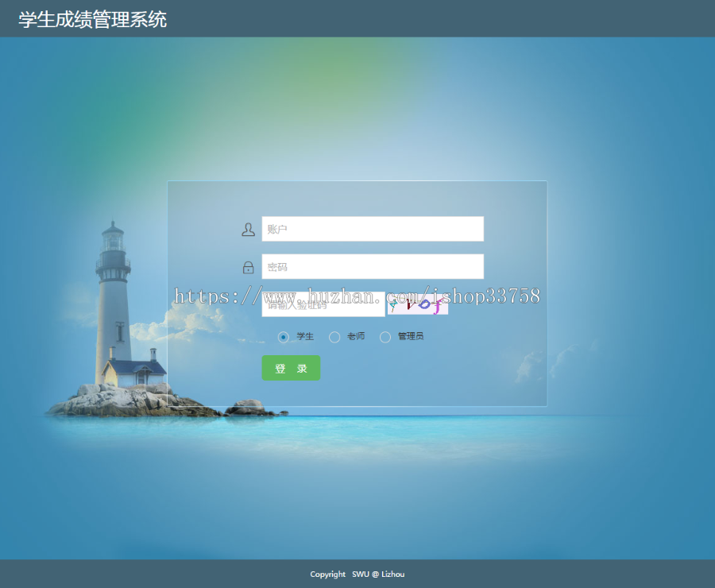
Task: Click the user silhouette icon in the login form
Action: (248, 228)
